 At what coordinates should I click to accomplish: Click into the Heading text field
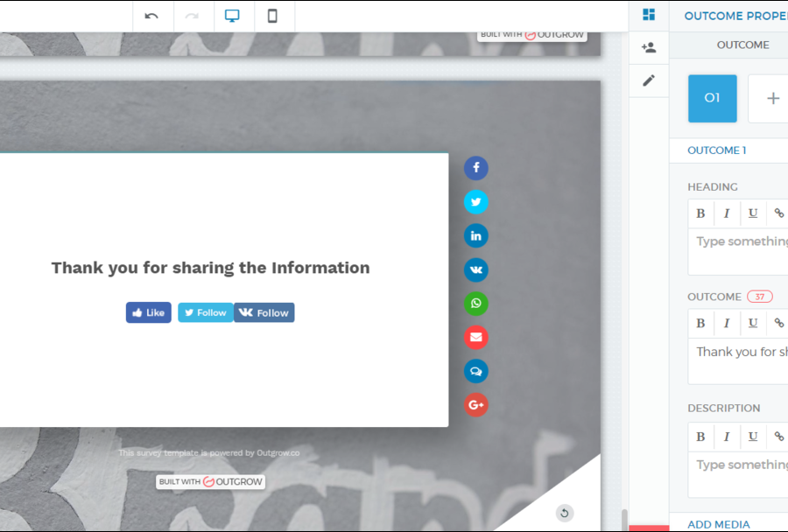740,250
